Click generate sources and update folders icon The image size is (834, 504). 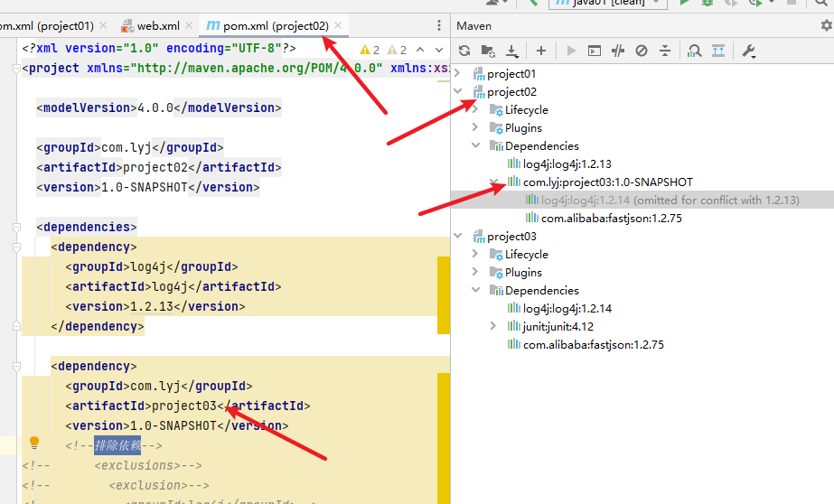pyautogui.click(x=488, y=51)
